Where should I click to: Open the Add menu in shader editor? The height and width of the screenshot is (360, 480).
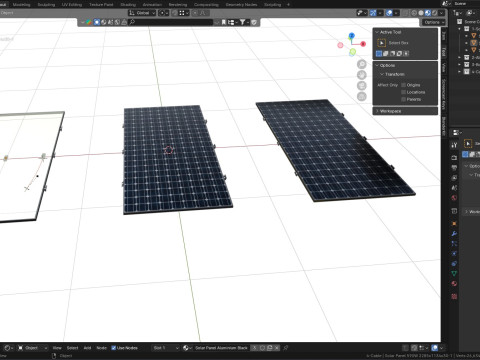(x=87, y=348)
